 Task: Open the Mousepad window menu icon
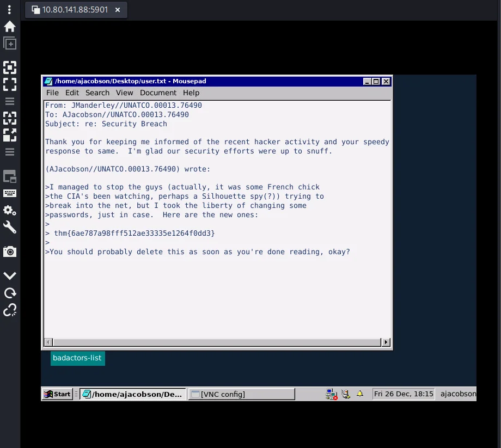[x=49, y=81]
